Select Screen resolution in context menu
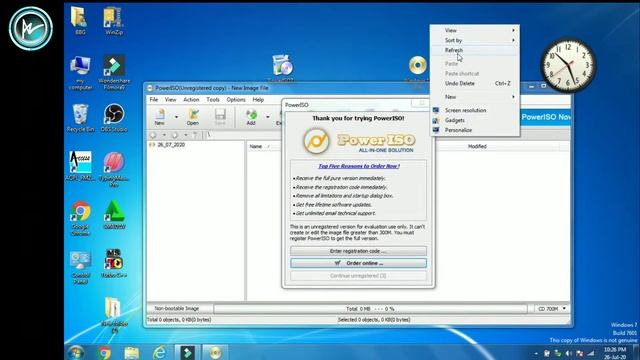640x360 pixels. pyautogui.click(x=475, y=110)
